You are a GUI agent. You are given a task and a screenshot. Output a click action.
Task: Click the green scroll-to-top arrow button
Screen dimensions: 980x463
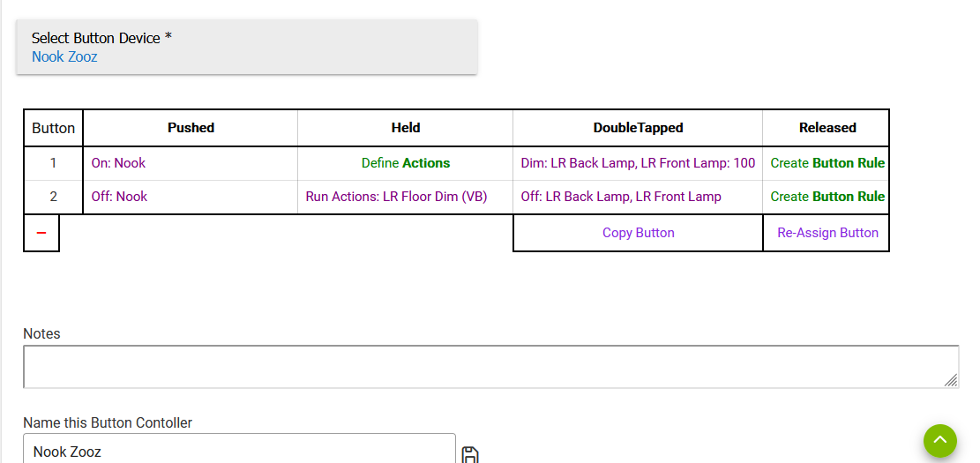tap(940, 440)
